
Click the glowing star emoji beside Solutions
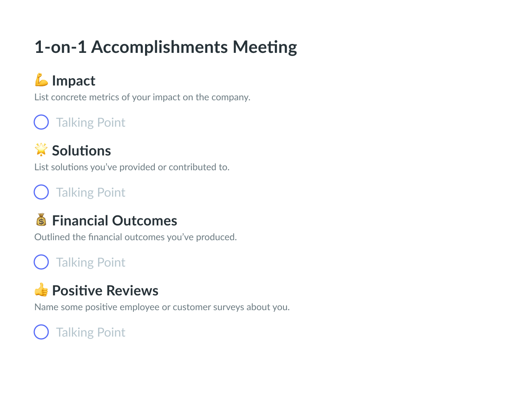click(x=41, y=150)
